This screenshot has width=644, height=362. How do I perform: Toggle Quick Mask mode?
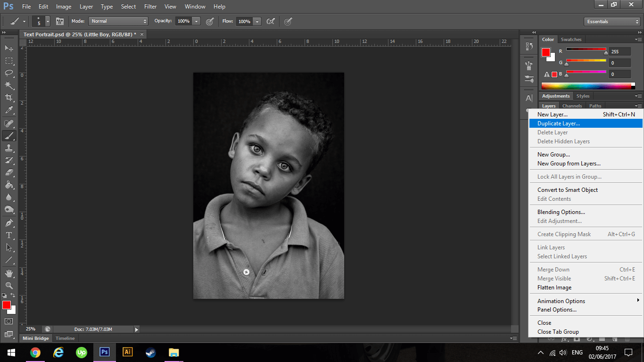pyautogui.click(x=9, y=321)
